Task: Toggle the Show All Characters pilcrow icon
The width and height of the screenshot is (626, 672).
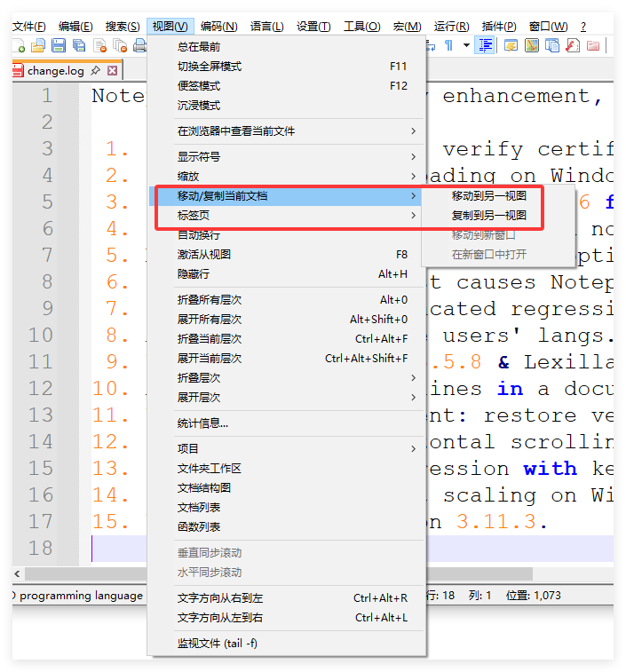Action: [448, 45]
